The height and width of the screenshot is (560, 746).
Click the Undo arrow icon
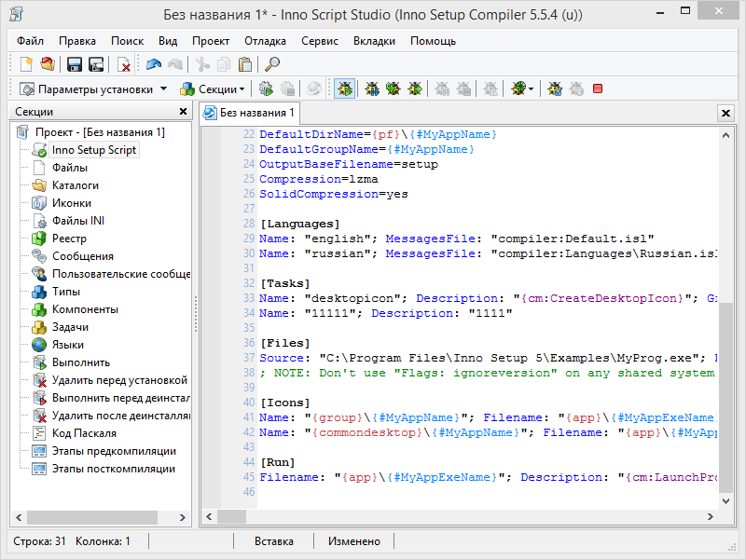[x=153, y=64]
